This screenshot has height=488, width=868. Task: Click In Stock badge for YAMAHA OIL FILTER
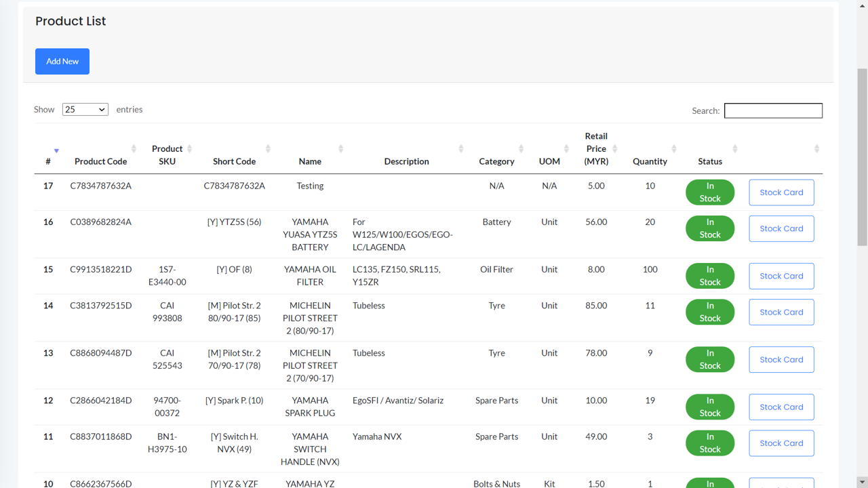pyautogui.click(x=710, y=276)
